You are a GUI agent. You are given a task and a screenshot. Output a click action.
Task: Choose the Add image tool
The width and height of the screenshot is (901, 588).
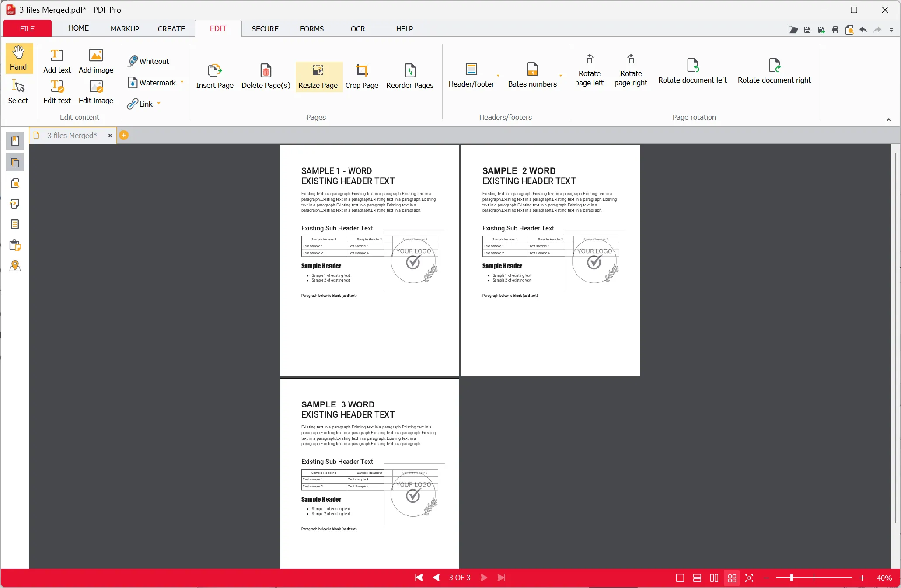pyautogui.click(x=96, y=61)
